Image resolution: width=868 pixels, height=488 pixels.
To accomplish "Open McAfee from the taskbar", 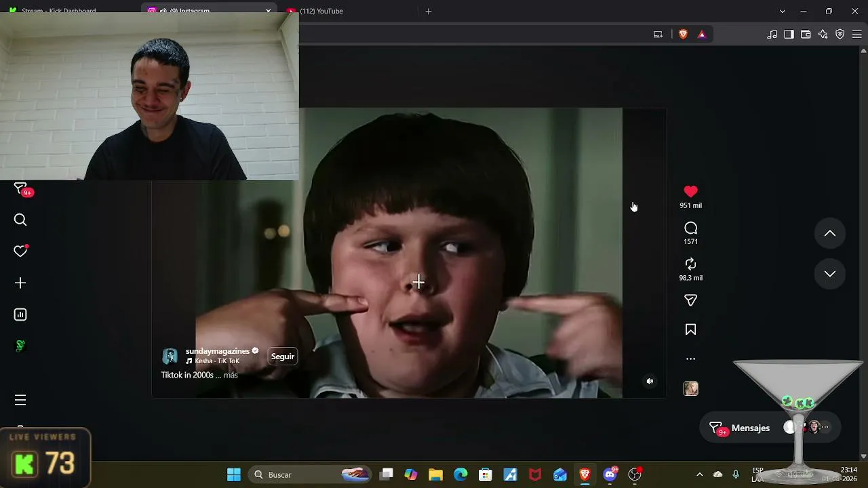I will tap(535, 474).
